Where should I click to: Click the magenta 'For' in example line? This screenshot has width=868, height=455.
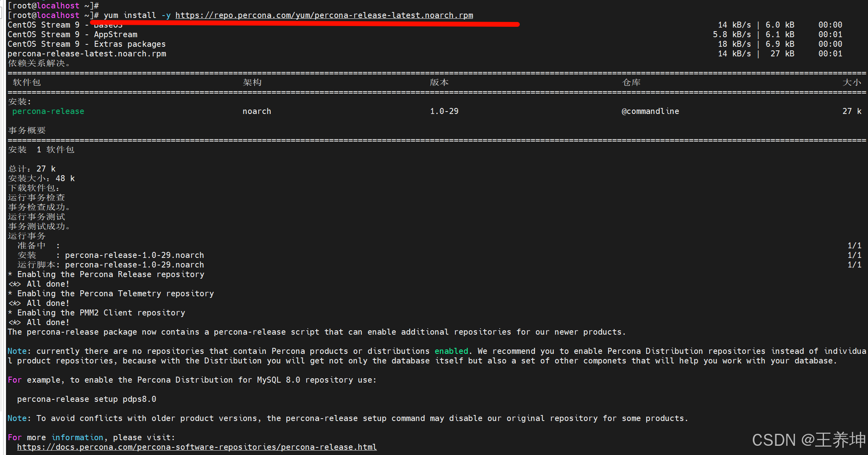(14, 380)
